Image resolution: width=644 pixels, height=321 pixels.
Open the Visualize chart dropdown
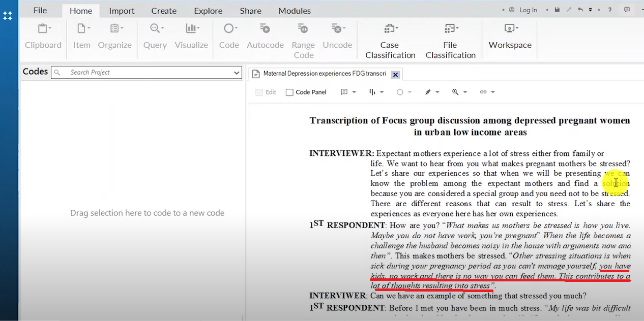pos(191,36)
